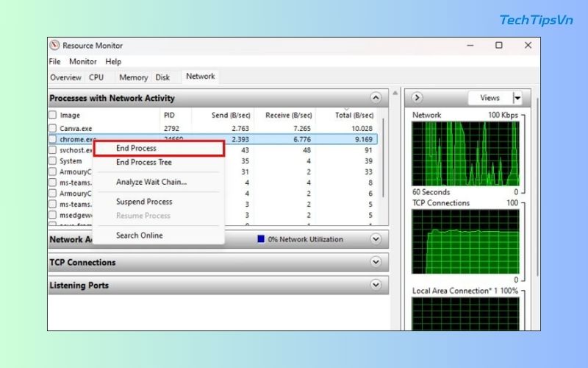The width and height of the screenshot is (588, 368).
Task: Check the svchost.exe process checkbox
Action: pos(53,150)
